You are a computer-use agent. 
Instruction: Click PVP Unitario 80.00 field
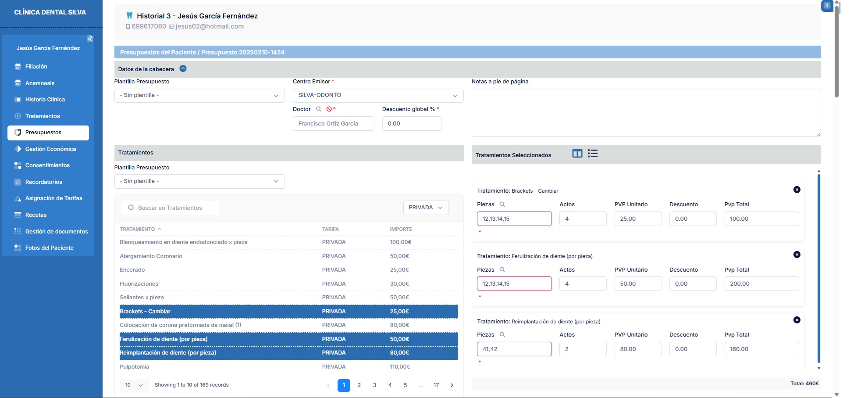click(638, 349)
